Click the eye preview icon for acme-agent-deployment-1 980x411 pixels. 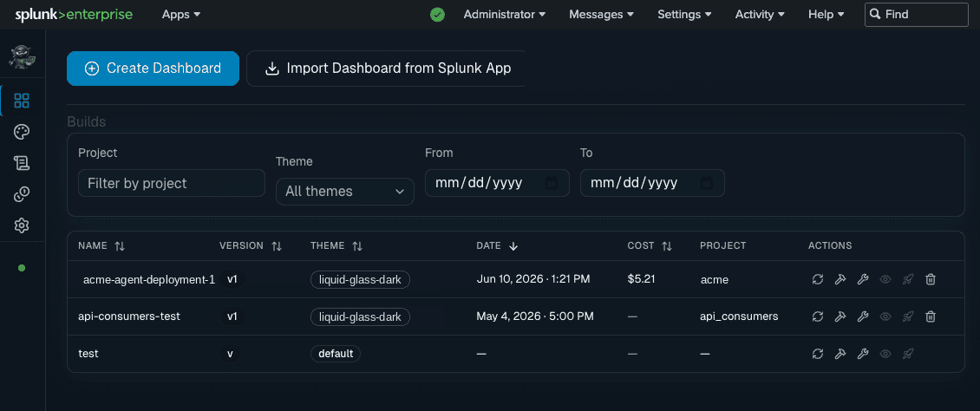[x=885, y=280]
